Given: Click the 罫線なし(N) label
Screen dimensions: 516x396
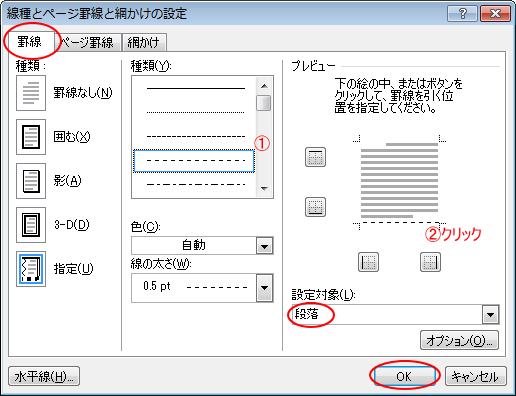Looking at the screenshot, I should 83,93.
